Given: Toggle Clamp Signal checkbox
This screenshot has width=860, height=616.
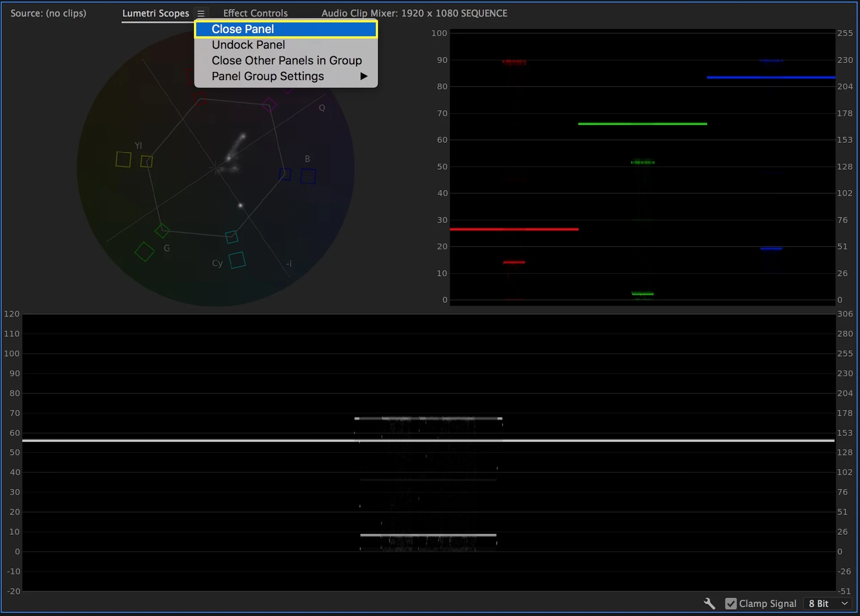Looking at the screenshot, I should pos(731,603).
